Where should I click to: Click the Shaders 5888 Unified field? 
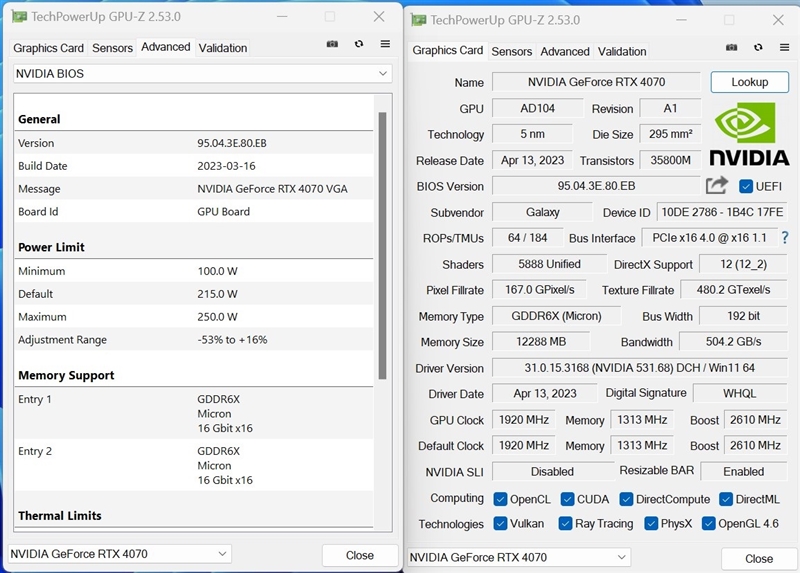549,264
